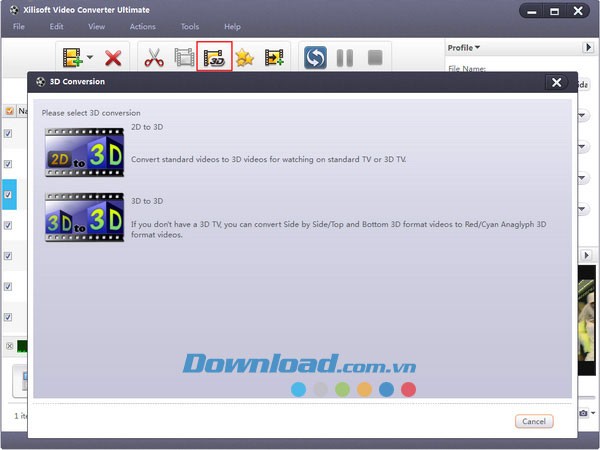The height and width of the screenshot is (450, 600).
Task: Open the dropdown arrow beside the camera icon
Action: (x=593, y=413)
